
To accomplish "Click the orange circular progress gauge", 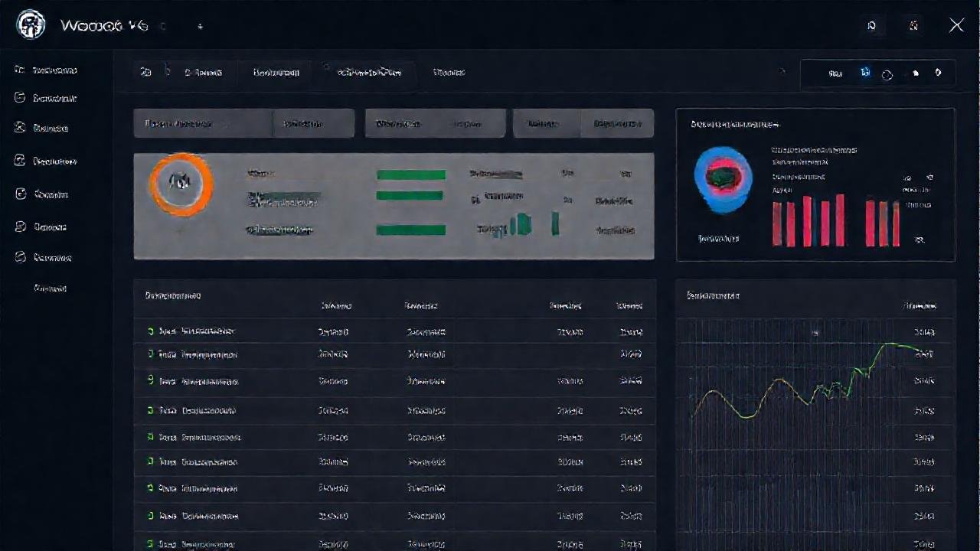I will [181, 184].
